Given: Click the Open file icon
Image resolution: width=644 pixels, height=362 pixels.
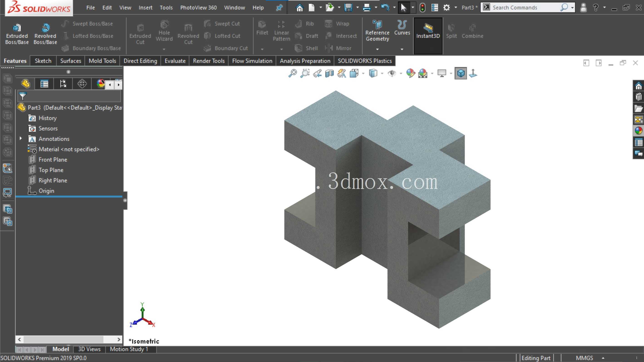Looking at the screenshot, I should 330,7.
